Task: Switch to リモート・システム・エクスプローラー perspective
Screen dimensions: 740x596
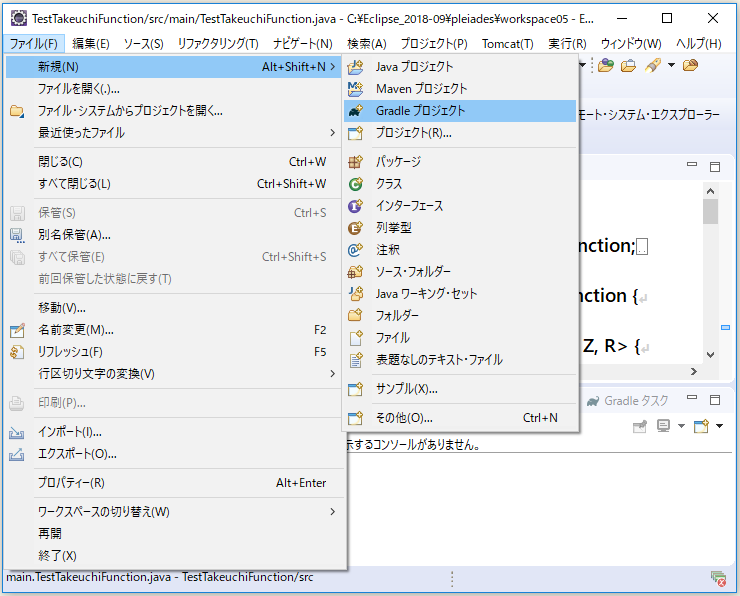Action: (x=649, y=115)
